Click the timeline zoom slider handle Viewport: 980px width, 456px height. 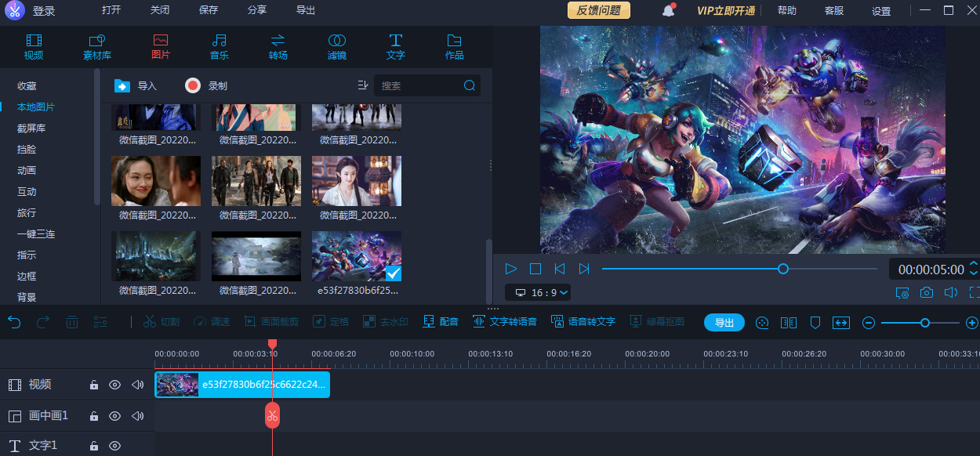pos(925,322)
